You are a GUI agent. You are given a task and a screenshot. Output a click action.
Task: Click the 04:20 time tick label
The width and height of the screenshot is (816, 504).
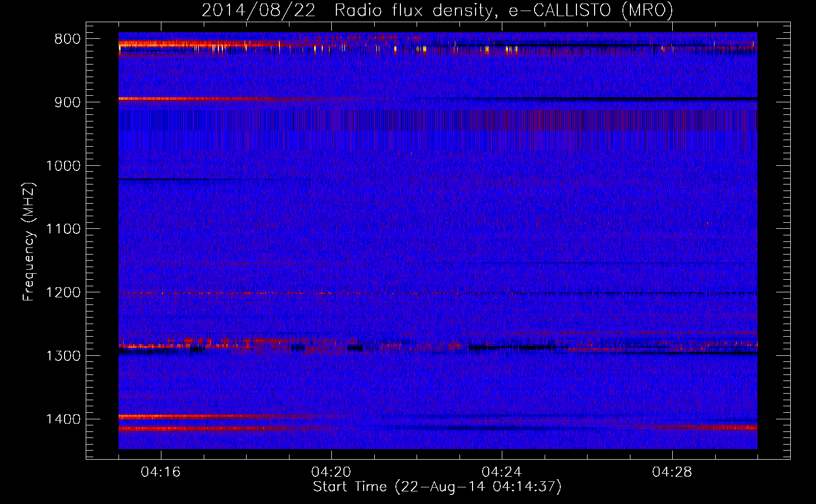pos(331,472)
